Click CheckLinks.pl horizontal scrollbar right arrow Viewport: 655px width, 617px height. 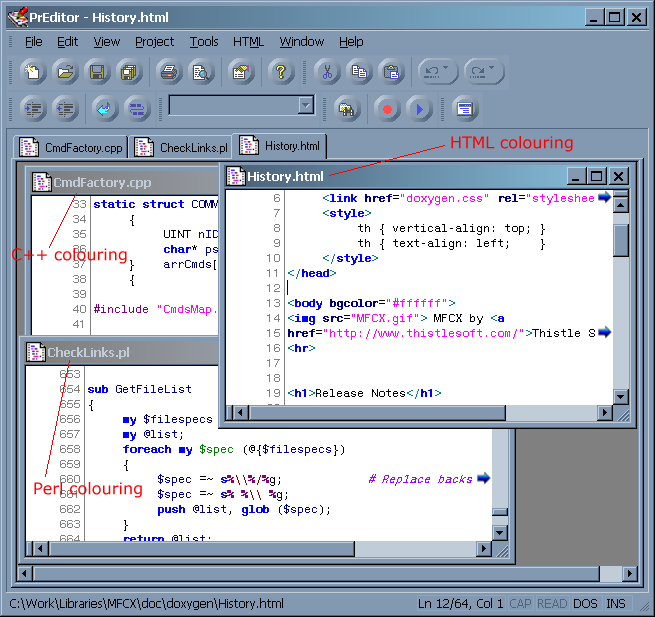click(484, 548)
